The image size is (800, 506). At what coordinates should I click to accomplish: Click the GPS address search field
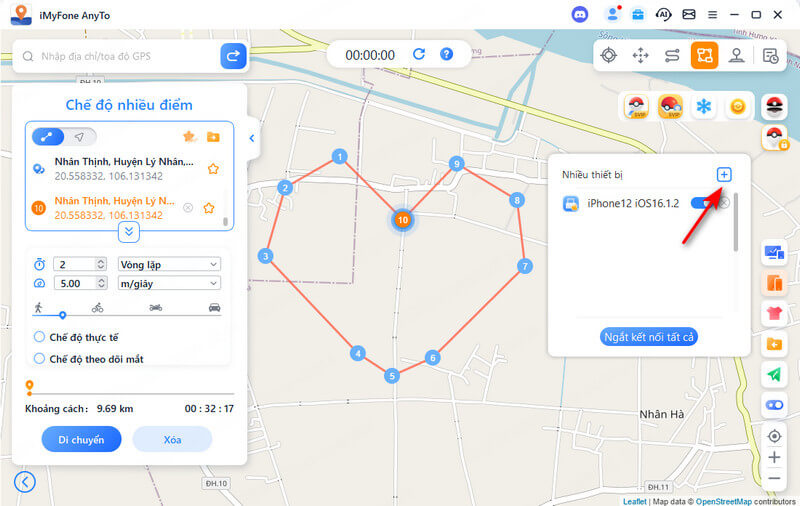[125, 57]
